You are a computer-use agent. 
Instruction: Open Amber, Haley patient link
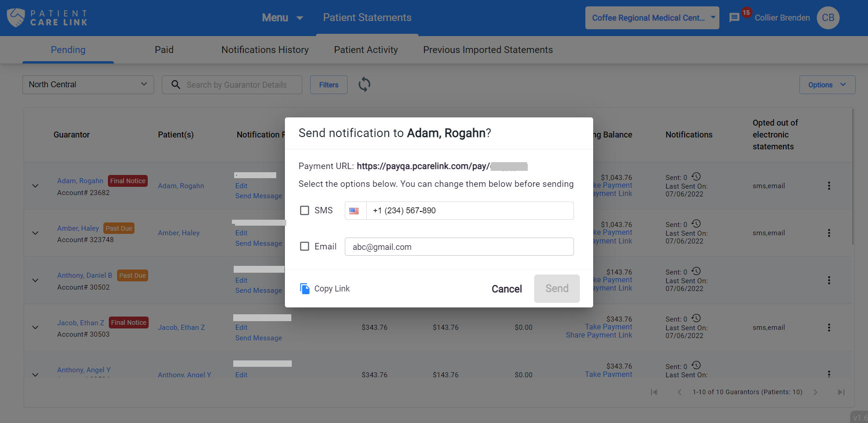(x=179, y=233)
